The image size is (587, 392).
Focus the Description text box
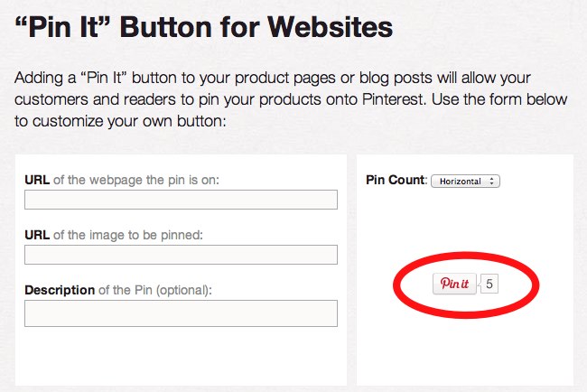(181, 313)
